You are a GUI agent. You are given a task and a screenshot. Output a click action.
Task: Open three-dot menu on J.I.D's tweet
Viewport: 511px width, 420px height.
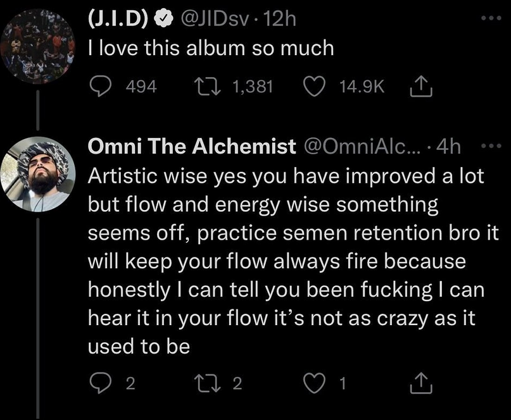[x=489, y=20]
